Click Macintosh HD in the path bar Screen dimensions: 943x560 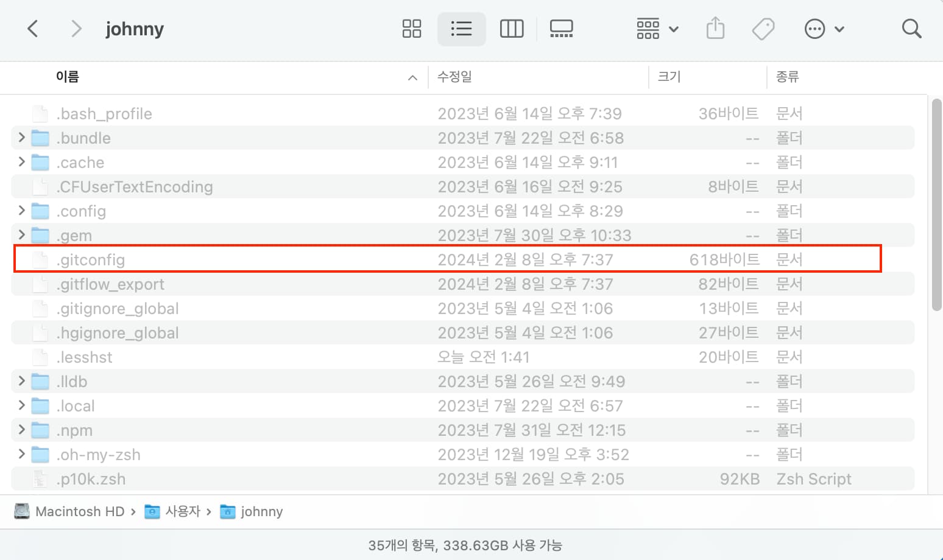tap(80, 511)
